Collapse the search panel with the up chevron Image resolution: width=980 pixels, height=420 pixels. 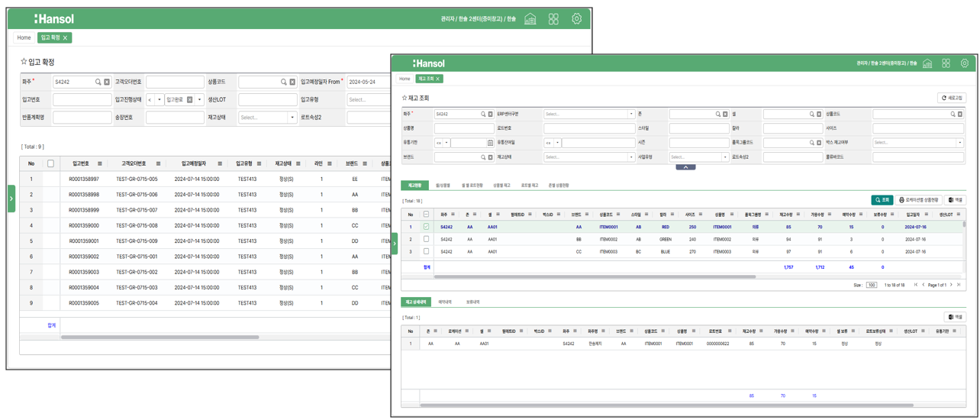tap(685, 166)
